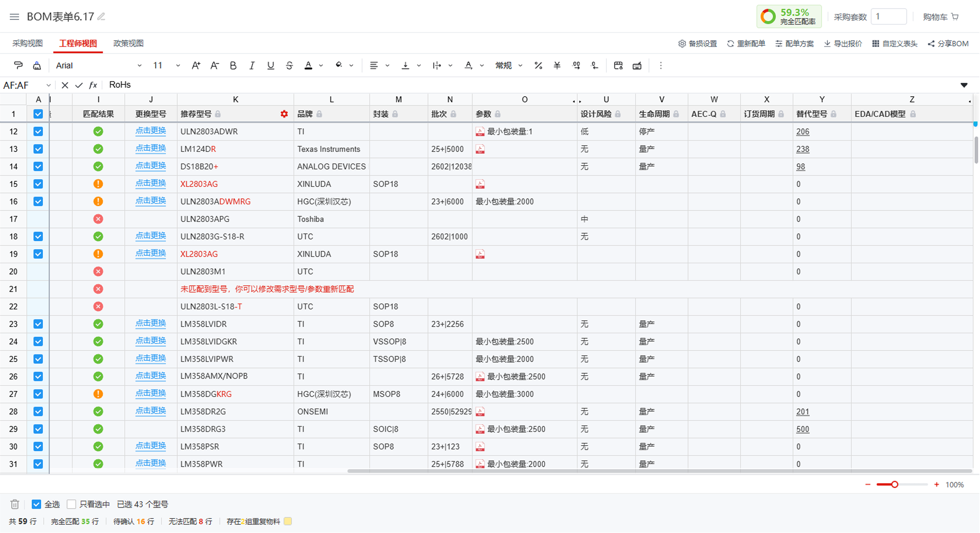This screenshot has height=533, width=980.
Task: Switch to 工程师视图 tab
Action: [78, 43]
